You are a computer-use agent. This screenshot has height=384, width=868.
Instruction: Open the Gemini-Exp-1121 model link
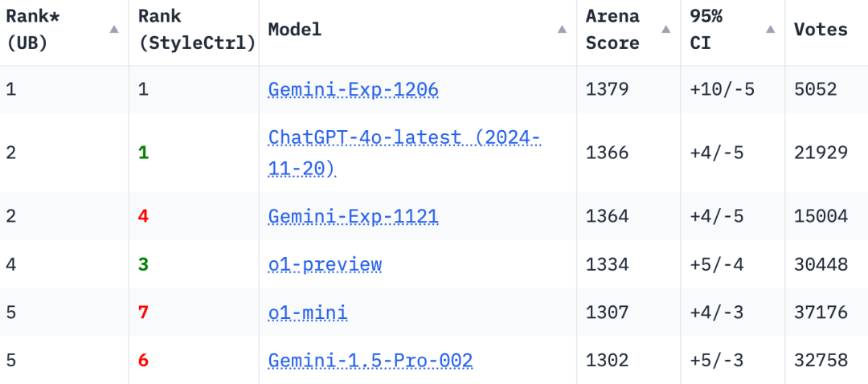point(353,216)
